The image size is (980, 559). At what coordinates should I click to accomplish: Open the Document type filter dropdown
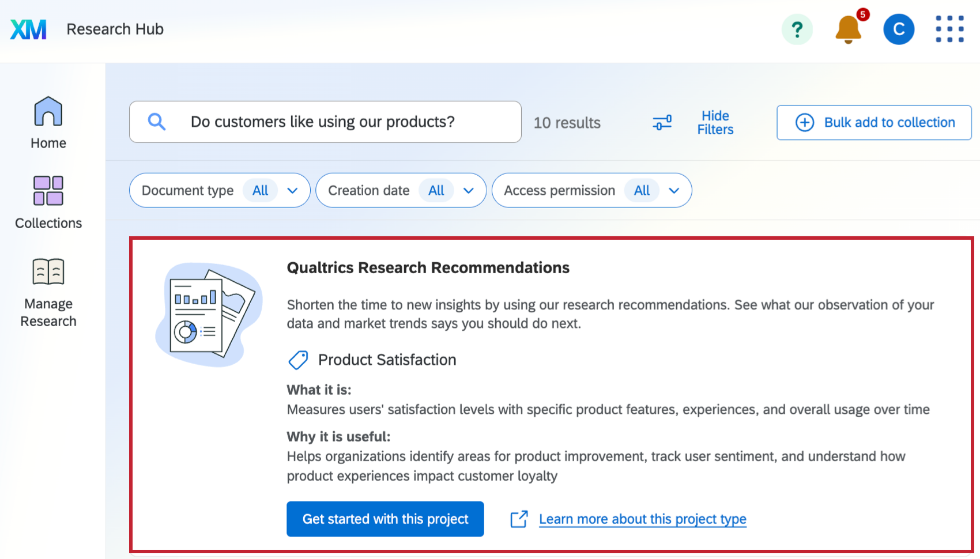click(220, 190)
